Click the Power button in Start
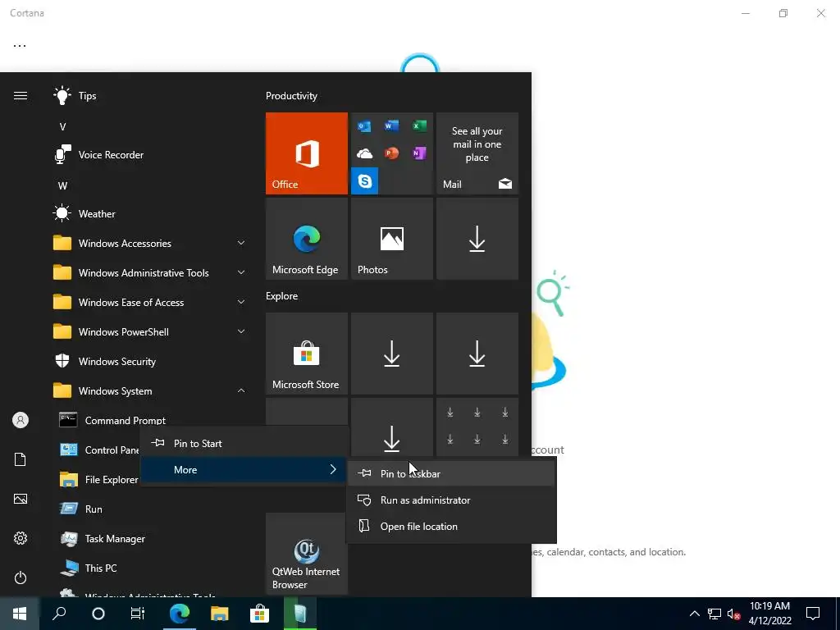The image size is (840, 630). tap(21, 577)
